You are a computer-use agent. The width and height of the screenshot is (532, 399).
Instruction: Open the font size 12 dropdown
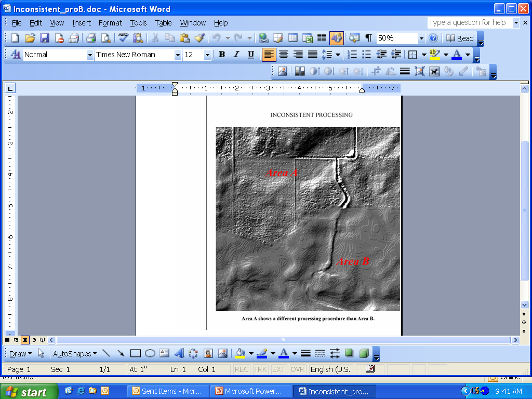coord(207,55)
